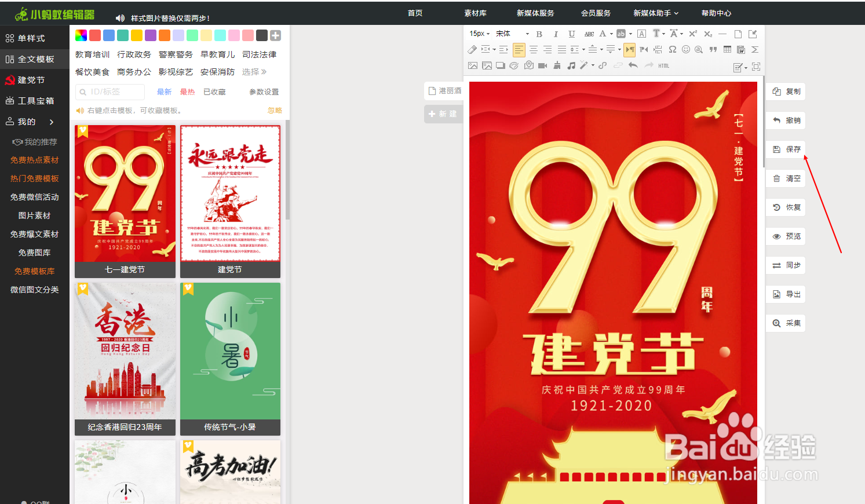The height and width of the screenshot is (504, 865).
Task: Switch to HTML source view
Action: 664,66
